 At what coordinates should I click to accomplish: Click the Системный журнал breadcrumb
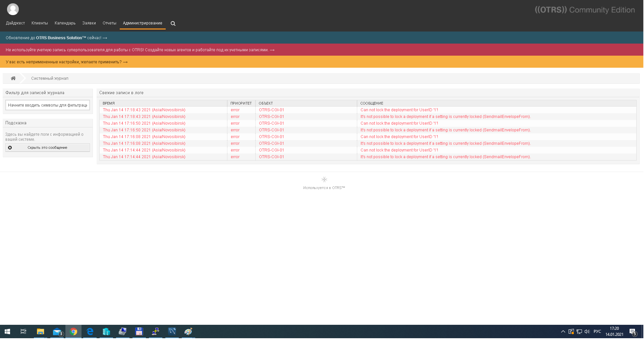(50, 78)
